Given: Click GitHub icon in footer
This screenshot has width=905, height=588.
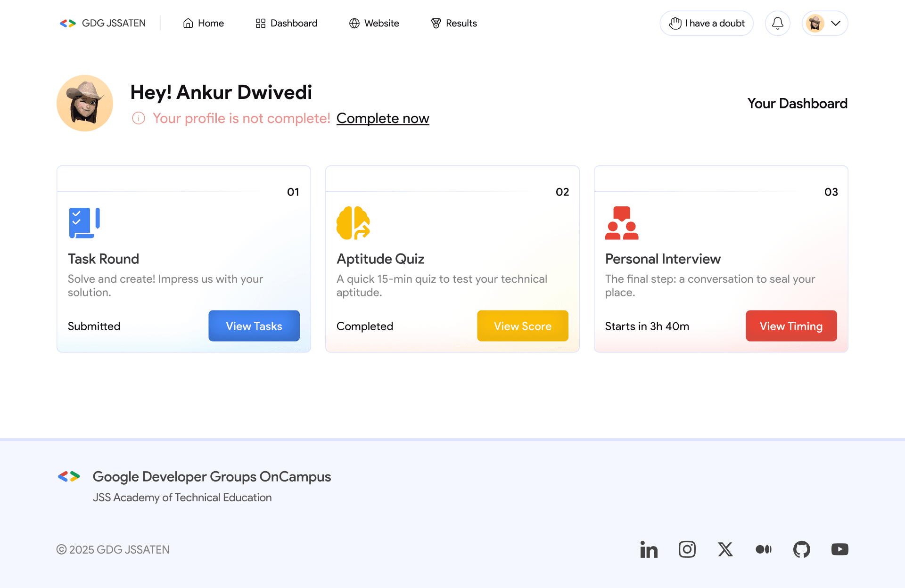Looking at the screenshot, I should (x=801, y=549).
